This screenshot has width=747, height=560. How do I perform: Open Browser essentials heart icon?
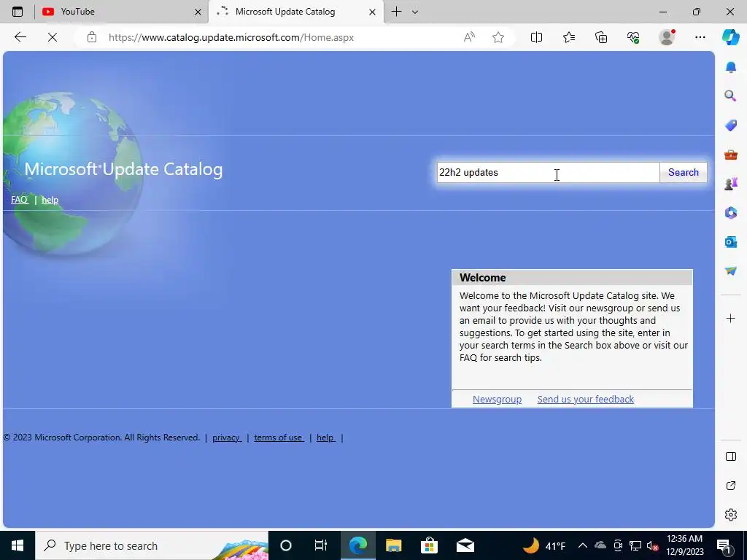pos(633,37)
